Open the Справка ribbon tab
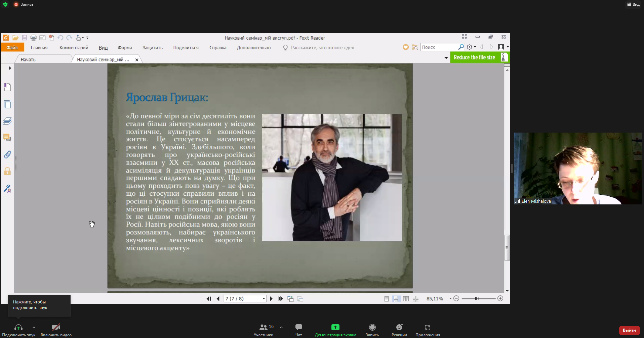The width and height of the screenshot is (644, 338). click(x=218, y=48)
